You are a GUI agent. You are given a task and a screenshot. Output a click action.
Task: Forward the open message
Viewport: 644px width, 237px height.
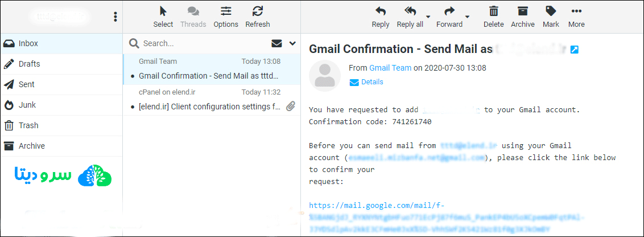[x=449, y=17]
